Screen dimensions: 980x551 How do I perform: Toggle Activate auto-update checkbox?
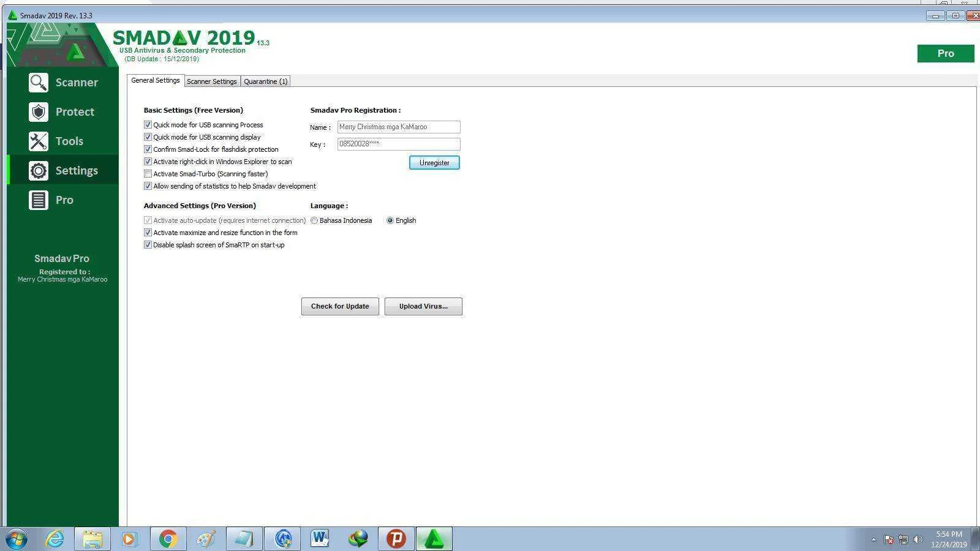pyautogui.click(x=148, y=220)
